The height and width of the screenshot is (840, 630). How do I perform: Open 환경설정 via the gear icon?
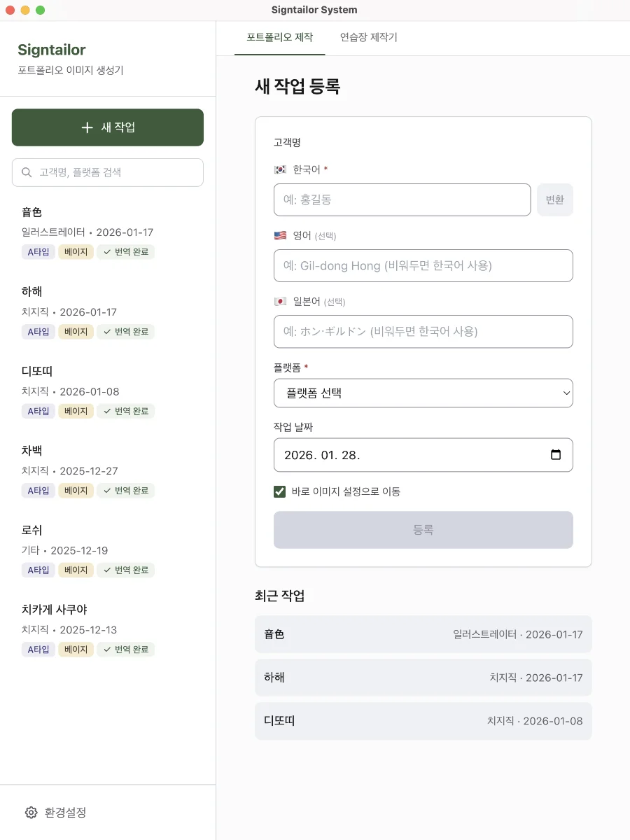pos(31,812)
